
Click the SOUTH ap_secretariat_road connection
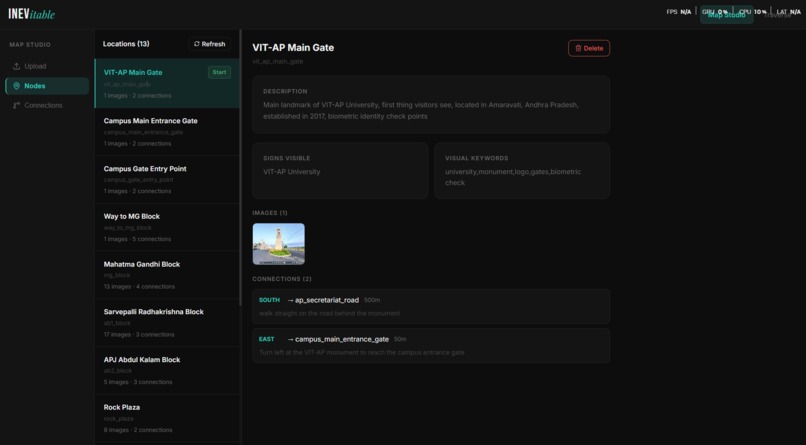point(431,306)
